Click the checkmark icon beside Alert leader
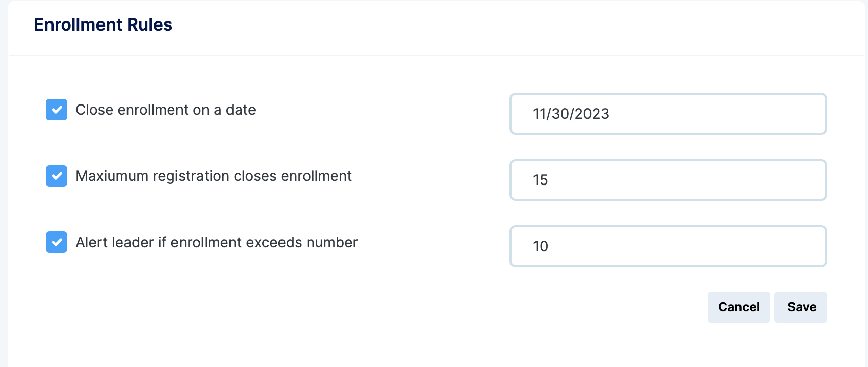The height and width of the screenshot is (367, 868). point(57,242)
